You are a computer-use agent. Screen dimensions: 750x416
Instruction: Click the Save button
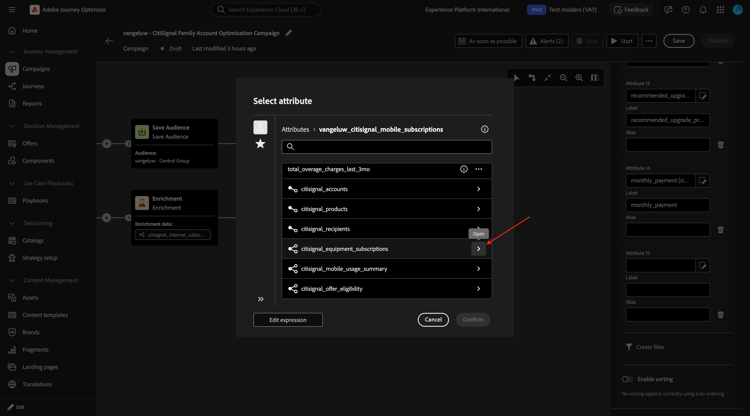pyautogui.click(x=679, y=41)
